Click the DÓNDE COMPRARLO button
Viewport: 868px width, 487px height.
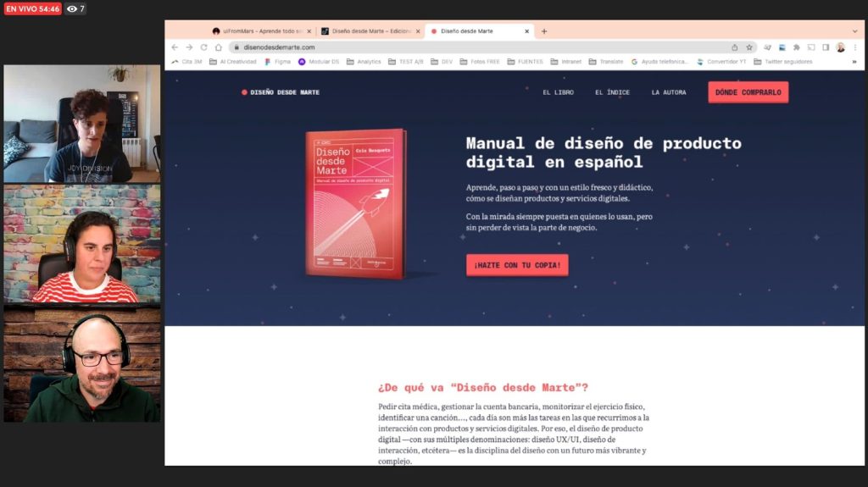point(748,92)
